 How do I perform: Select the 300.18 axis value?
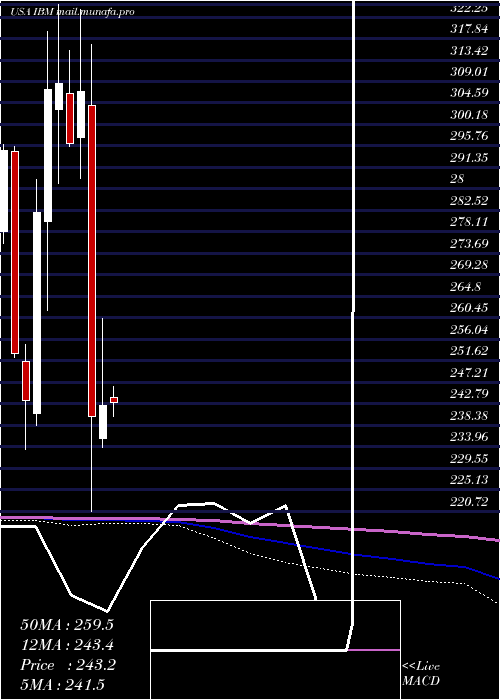[x=469, y=115]
